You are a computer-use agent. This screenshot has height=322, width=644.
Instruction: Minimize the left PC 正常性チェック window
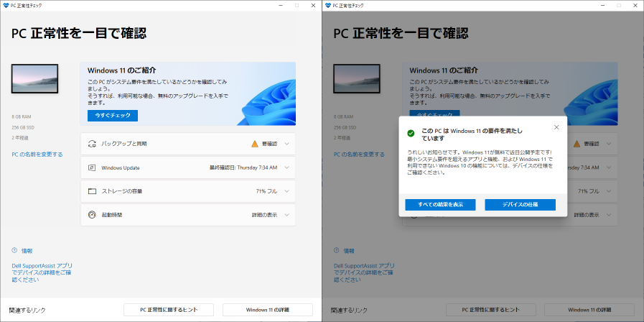pos(281,5)
